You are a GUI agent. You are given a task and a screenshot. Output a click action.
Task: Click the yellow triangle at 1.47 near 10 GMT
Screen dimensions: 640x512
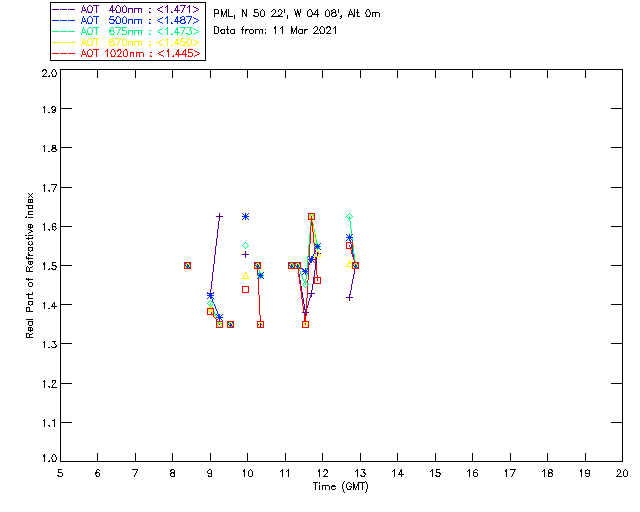coord(245,276)
